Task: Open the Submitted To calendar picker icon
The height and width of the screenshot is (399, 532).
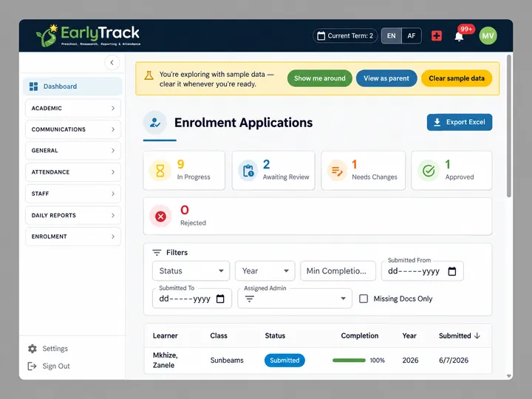Action: (x=220, y=299)
